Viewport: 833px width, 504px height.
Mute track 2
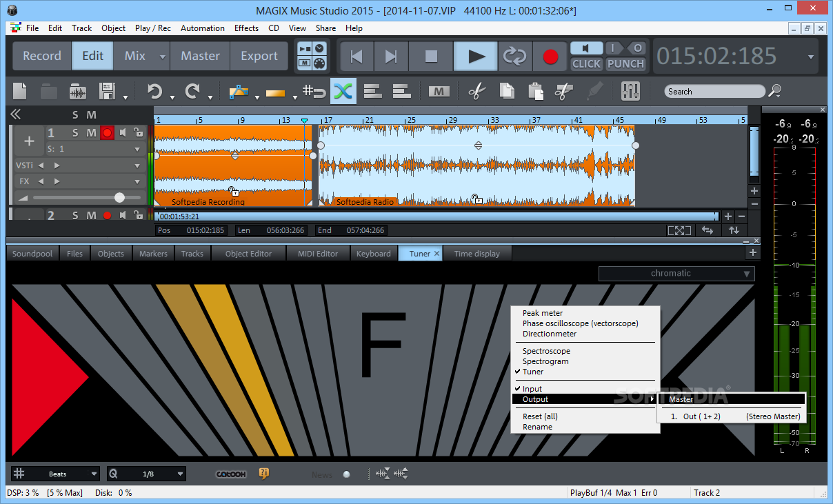click(x=91, y=216)
